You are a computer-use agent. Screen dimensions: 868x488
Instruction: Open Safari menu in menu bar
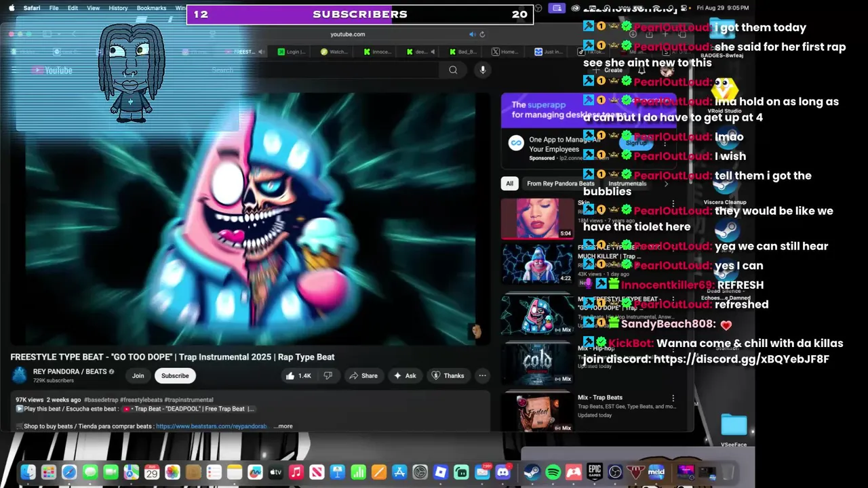pyautogui.click(x=32, y=8)
